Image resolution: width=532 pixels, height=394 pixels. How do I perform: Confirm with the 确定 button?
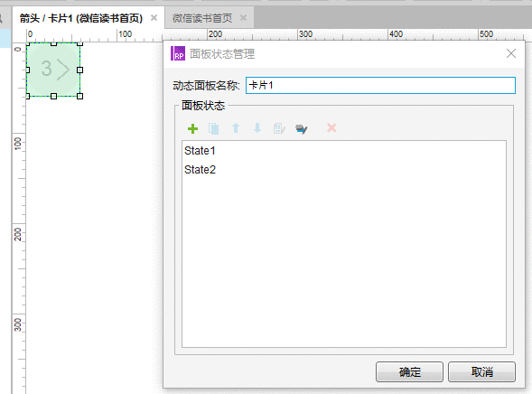tap(409, 372)
